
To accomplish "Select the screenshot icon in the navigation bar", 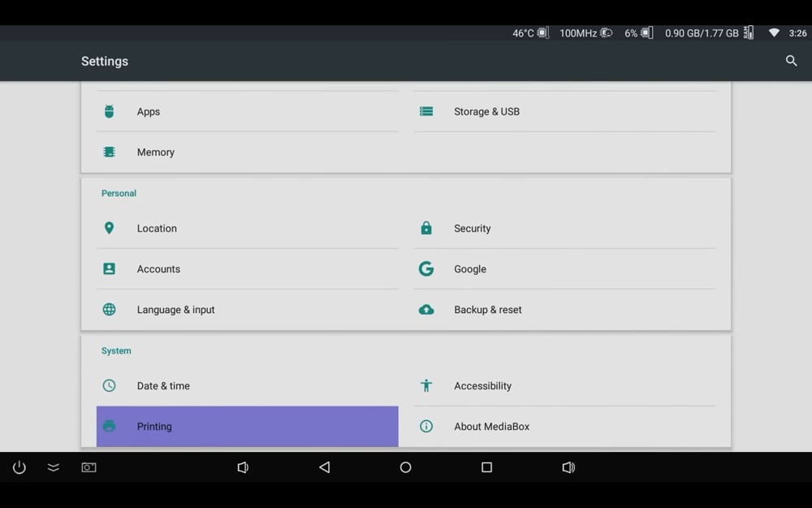I will 88,467.
